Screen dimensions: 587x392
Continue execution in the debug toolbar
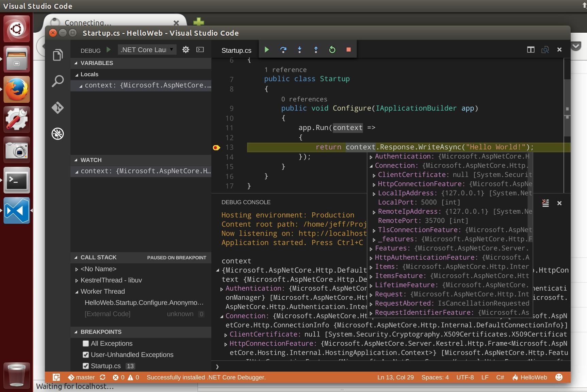point(267,50)
